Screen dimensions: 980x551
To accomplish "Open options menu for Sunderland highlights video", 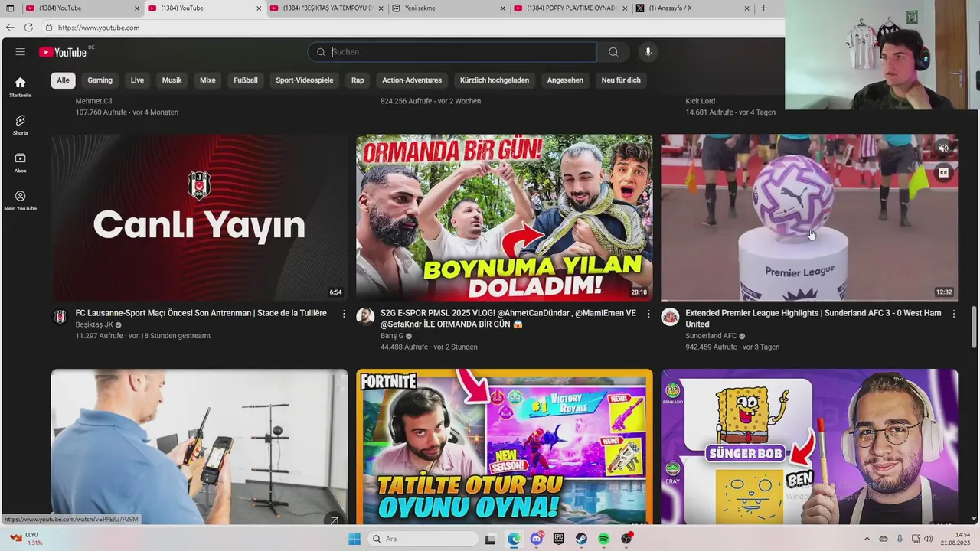I will [954, 314].
